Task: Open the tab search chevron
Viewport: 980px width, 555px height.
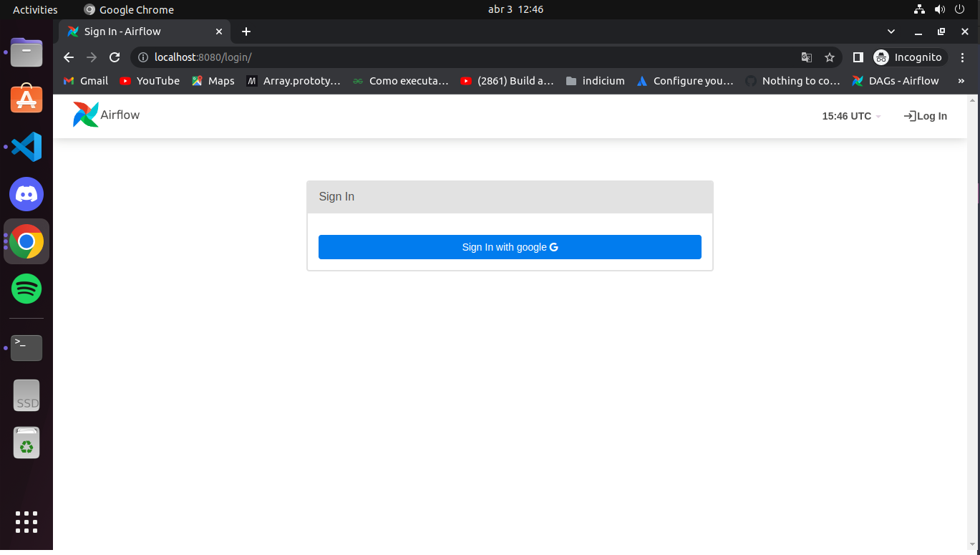Action: [891, 32]
